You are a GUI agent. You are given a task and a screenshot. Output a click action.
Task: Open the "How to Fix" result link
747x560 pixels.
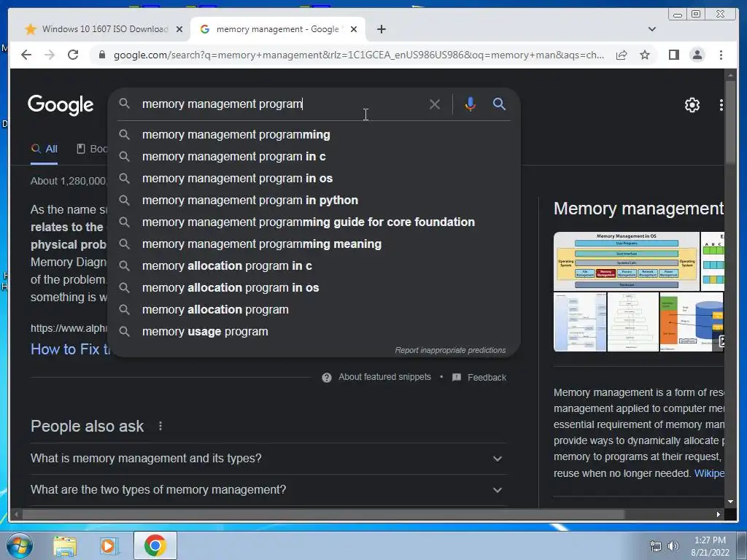(x=70, y=349)
